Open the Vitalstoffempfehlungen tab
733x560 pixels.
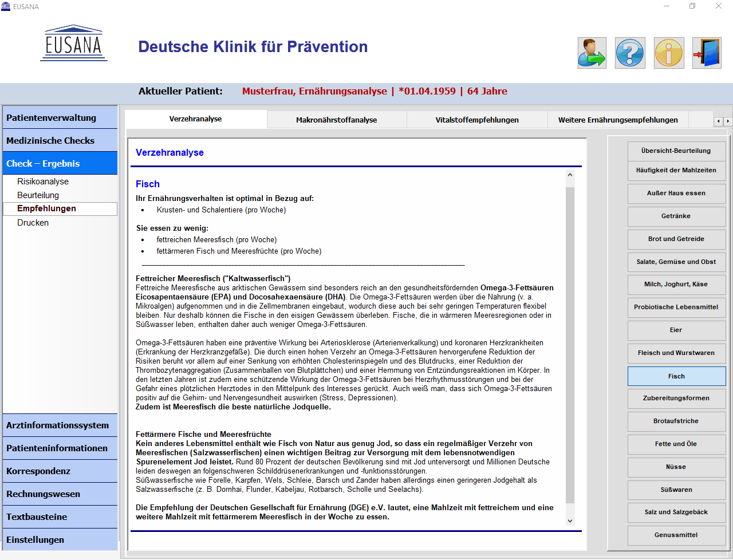[477, 120]
